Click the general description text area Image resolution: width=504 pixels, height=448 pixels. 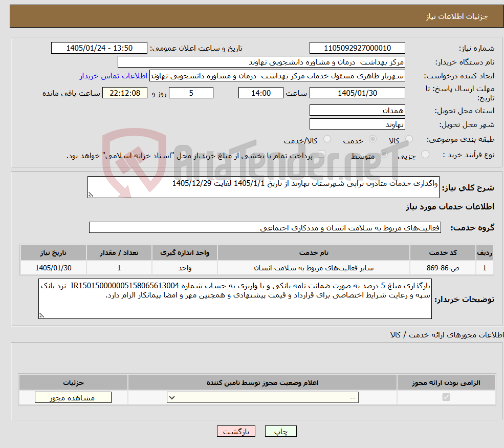pos(263,187)
